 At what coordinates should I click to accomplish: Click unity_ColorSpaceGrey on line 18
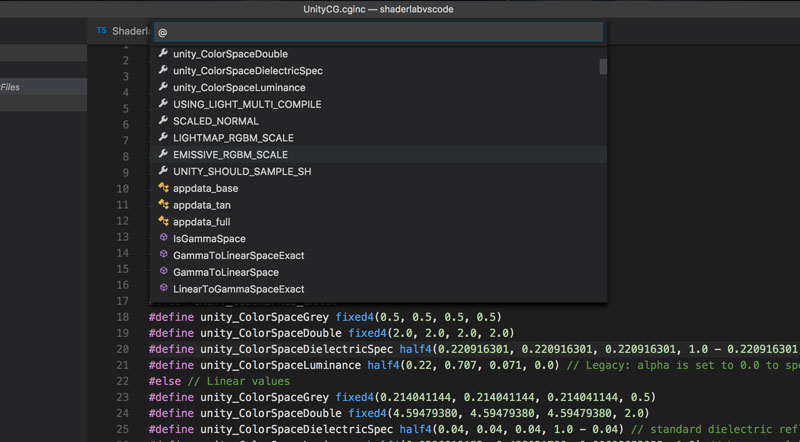[x=264, y=317]
